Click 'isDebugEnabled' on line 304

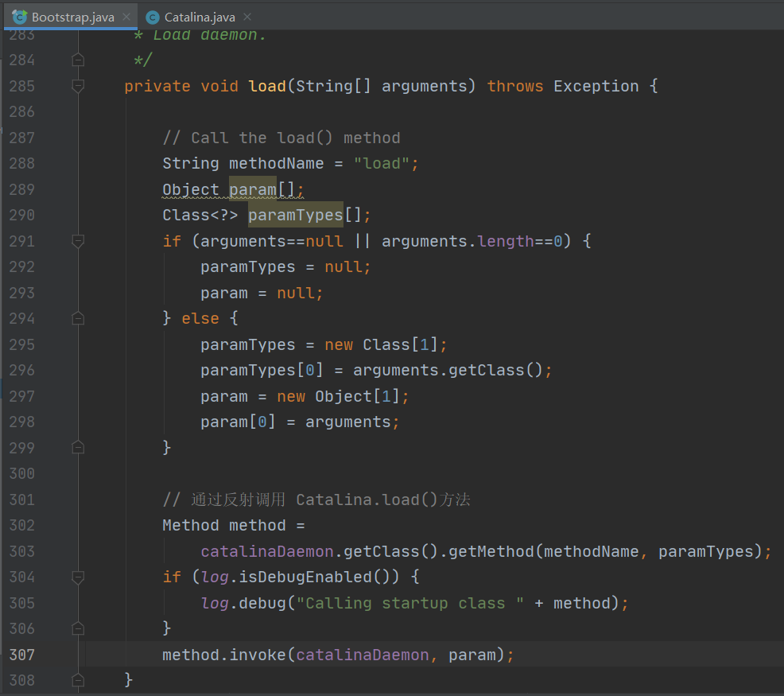tap(305, 577)
